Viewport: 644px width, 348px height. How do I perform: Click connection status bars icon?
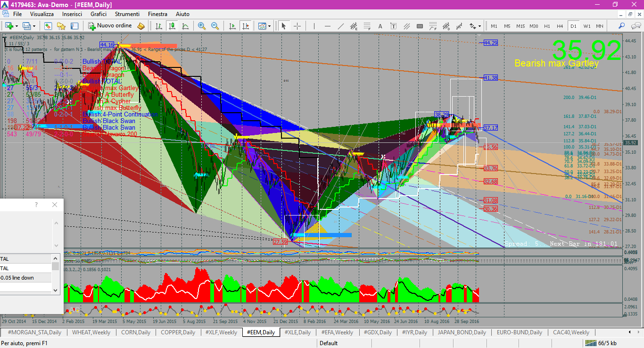pyautogui.click(x=591, y=343)
